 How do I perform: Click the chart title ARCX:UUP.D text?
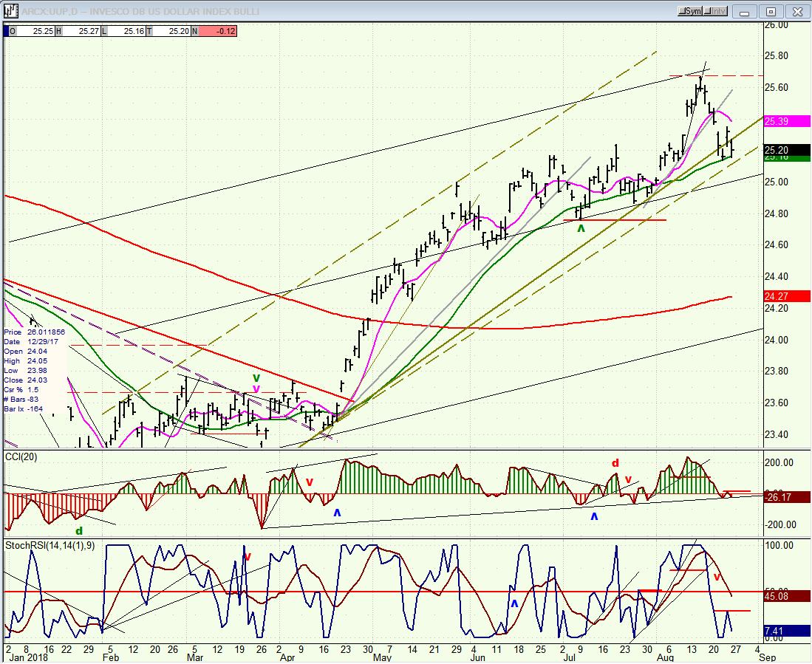coord(141,11)
